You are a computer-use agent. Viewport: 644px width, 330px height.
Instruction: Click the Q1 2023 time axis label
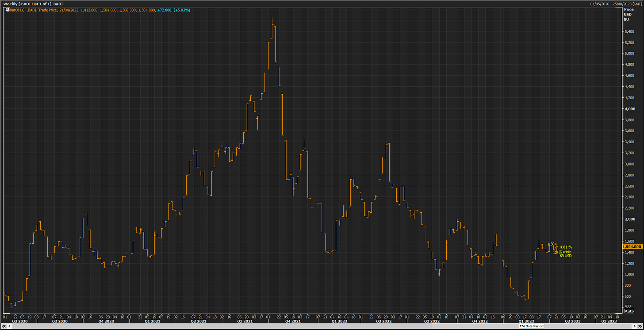(526, 321)
